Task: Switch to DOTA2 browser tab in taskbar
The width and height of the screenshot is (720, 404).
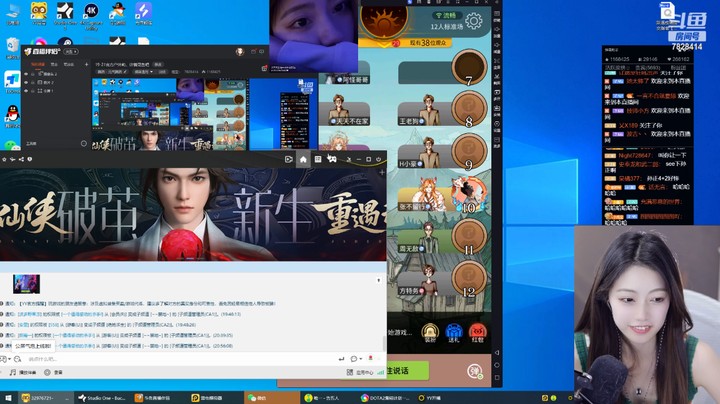Action: [x=386, y=398]
